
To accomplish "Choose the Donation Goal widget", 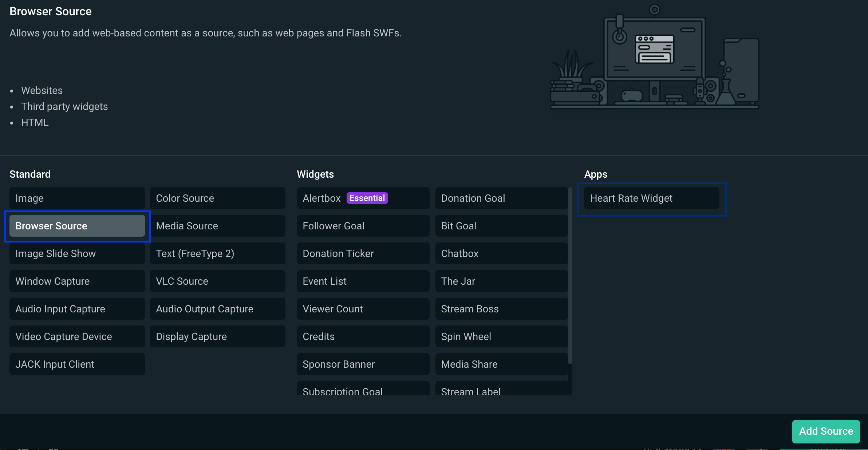I will [x=501, y=198].
